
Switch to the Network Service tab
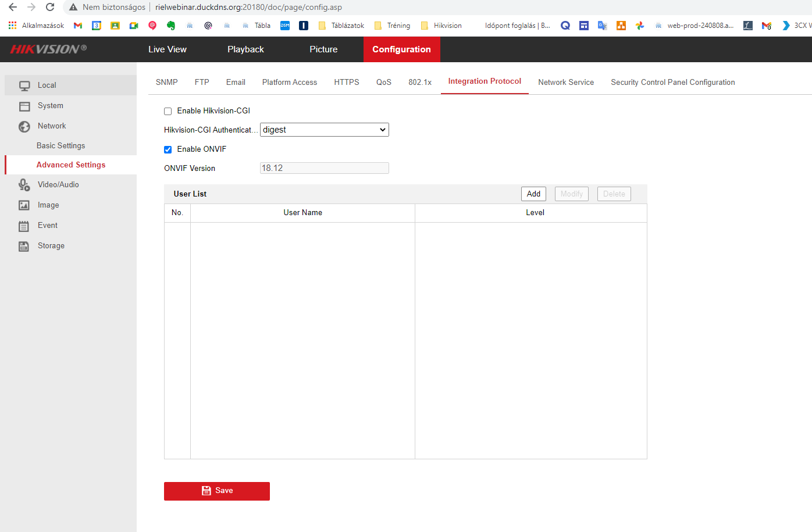(x=566, y=82)
